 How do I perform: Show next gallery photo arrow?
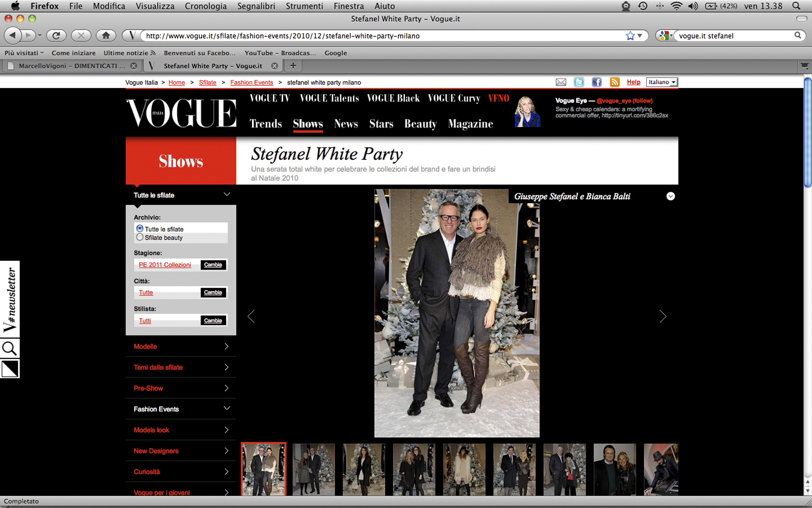coord(663,316)
